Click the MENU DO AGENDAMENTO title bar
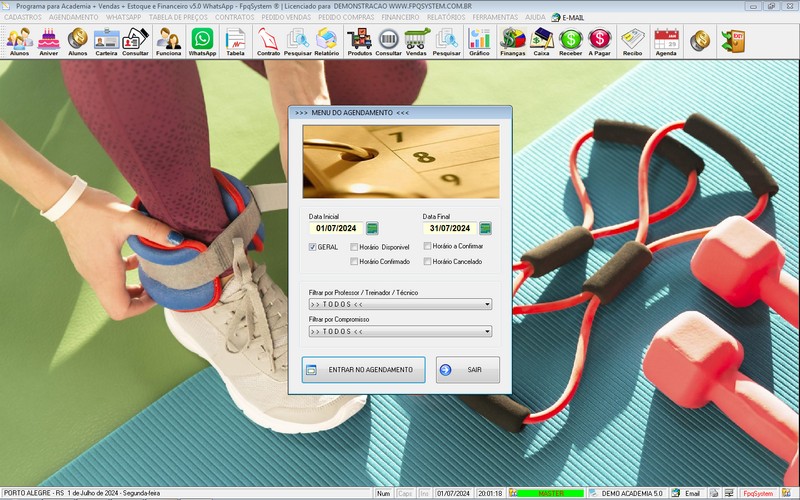 coord(400,113)
